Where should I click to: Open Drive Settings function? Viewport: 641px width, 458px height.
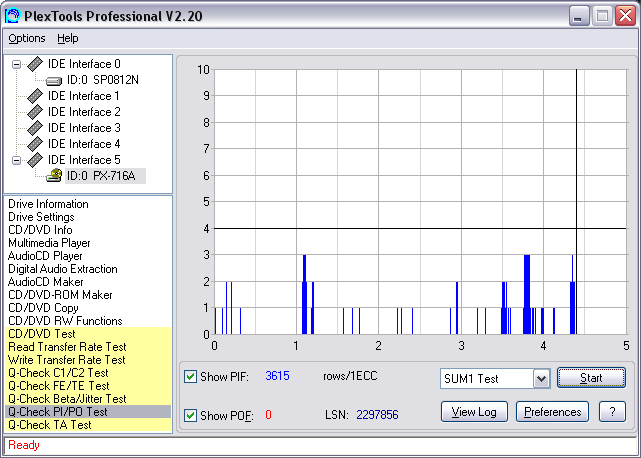pyautogui.click(x=41, y=217)
